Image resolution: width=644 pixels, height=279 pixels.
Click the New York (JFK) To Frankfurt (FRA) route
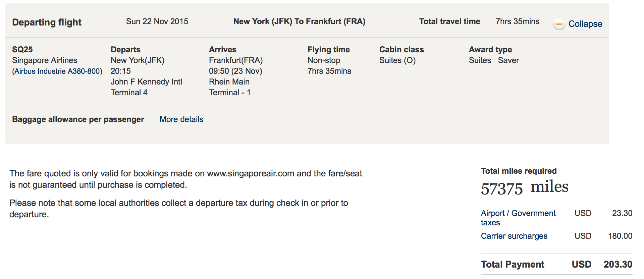tap(299, 21)
